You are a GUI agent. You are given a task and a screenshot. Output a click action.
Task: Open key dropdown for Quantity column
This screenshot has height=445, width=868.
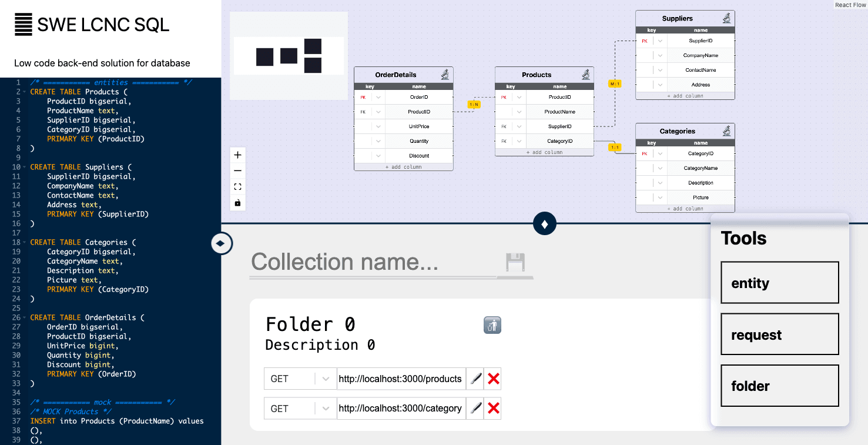click(378, 141)
